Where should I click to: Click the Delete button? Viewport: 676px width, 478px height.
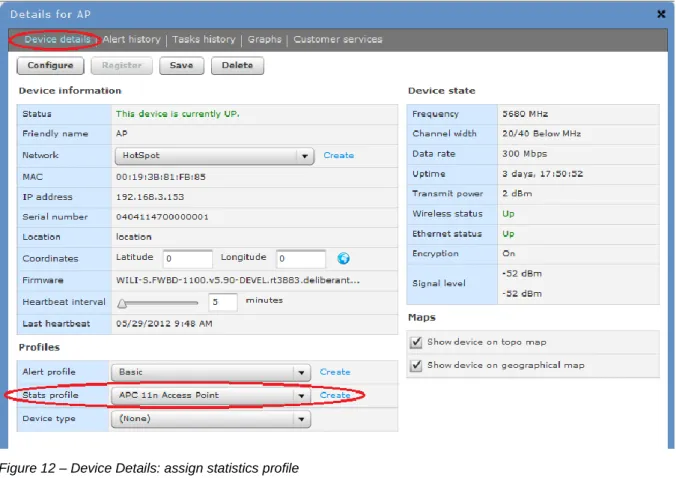pyautogui.click(x=238, y=66)
